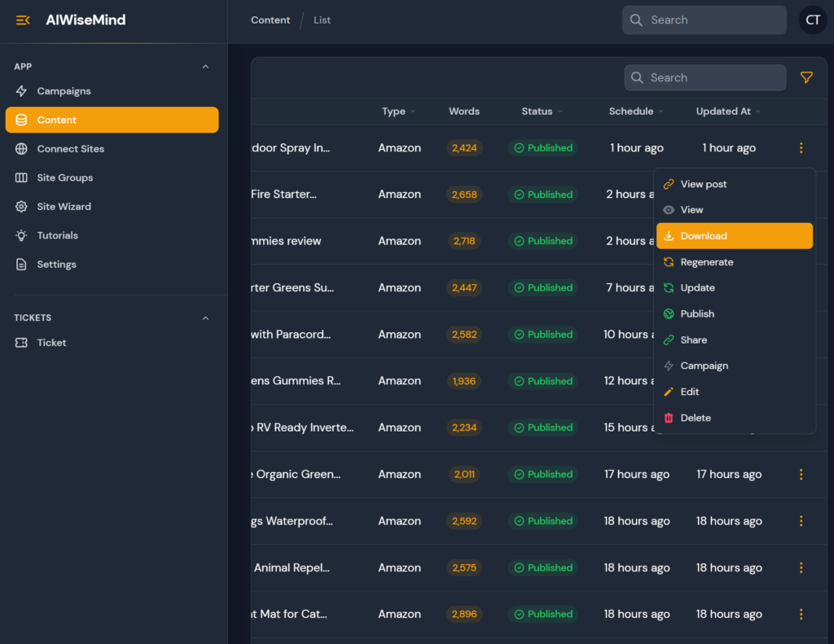The height and width of the screenshot is (644, 834).
Task: Choose Regenerate in the context menu
Action: click(706, 262)
